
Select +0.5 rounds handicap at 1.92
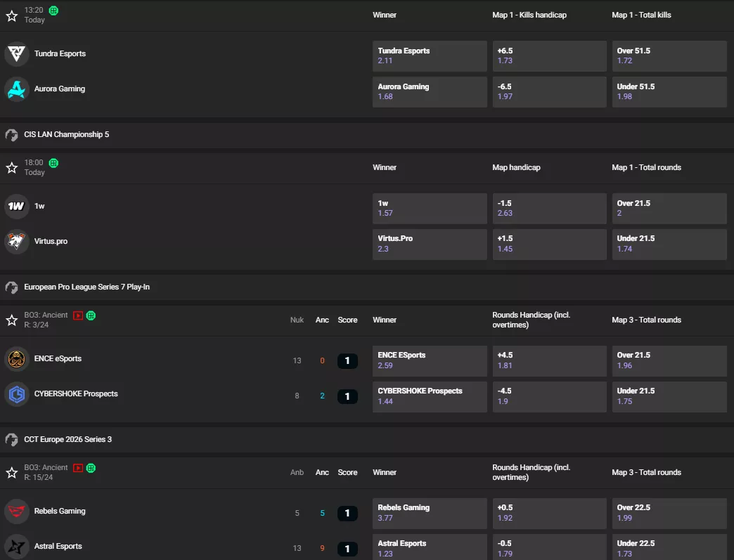click(x=550, y=514)
